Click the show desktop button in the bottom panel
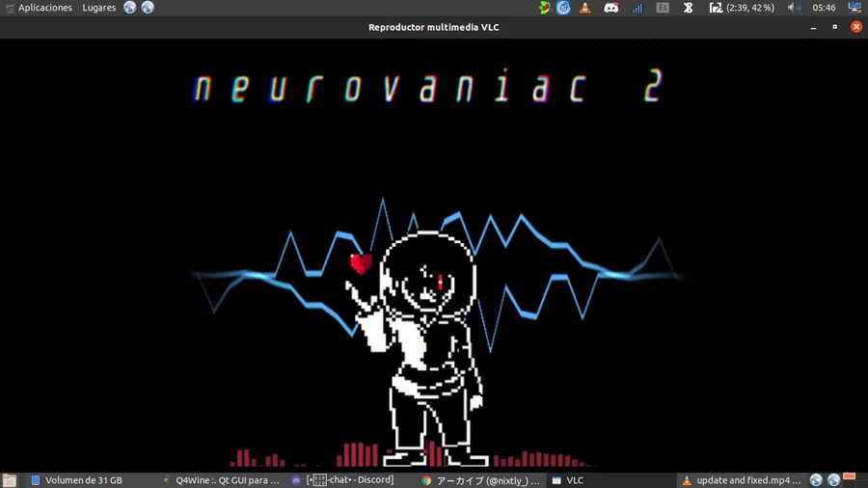868x488 pixels. pyautogui.click(x=10, y=480)
